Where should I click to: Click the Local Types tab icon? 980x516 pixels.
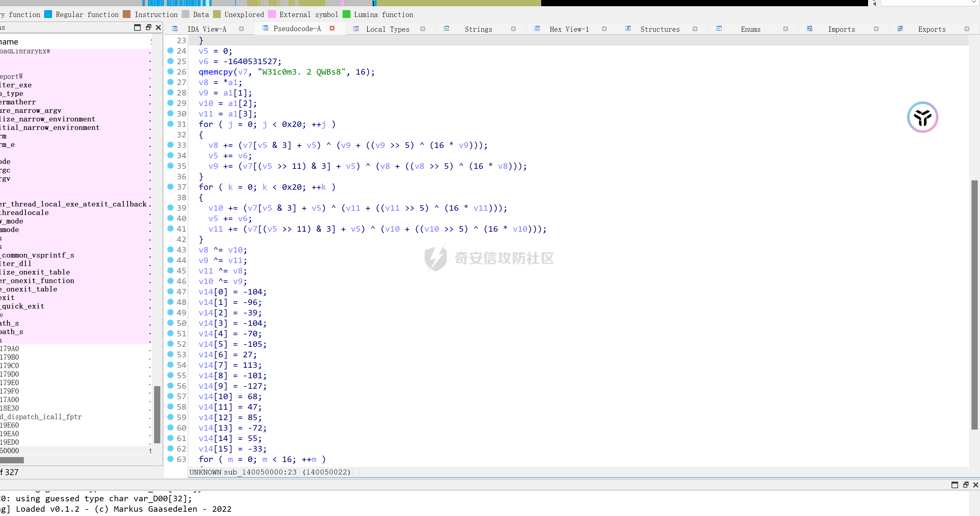click(356, 29)
